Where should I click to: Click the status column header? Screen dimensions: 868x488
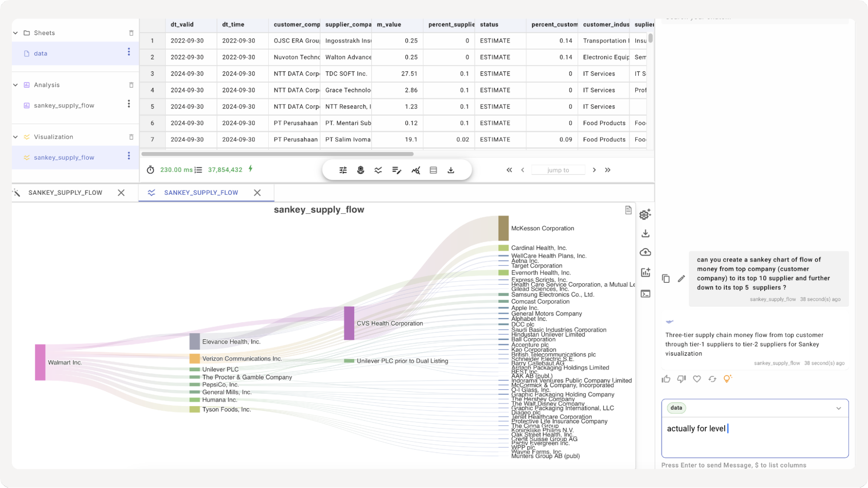[x=500, y=25]
